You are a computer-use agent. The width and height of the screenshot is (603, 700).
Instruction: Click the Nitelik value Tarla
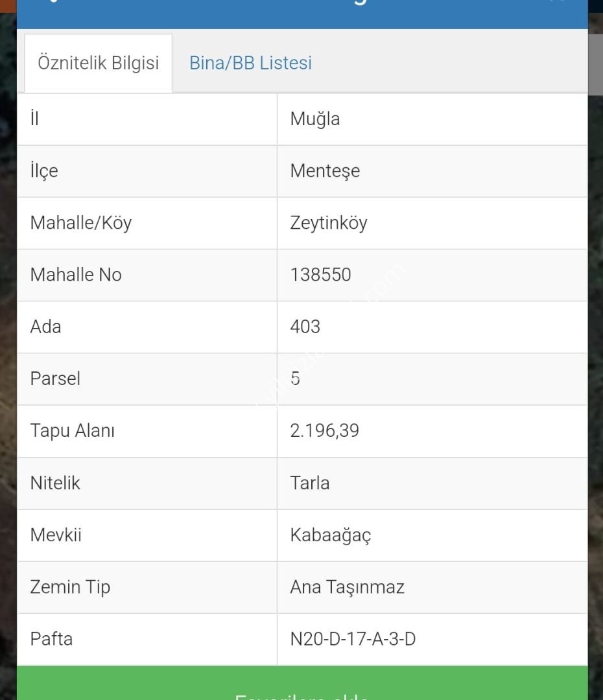[309, 483]
